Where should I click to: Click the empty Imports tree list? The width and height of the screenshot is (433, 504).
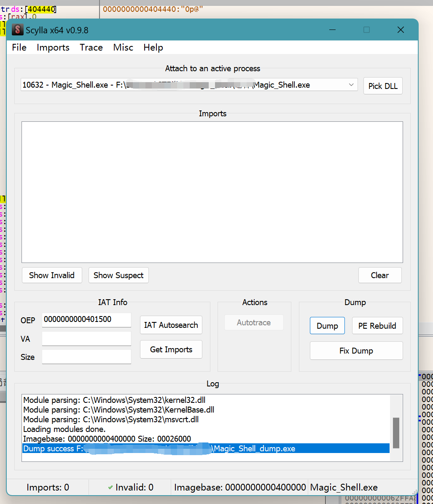tap(212, 192)
